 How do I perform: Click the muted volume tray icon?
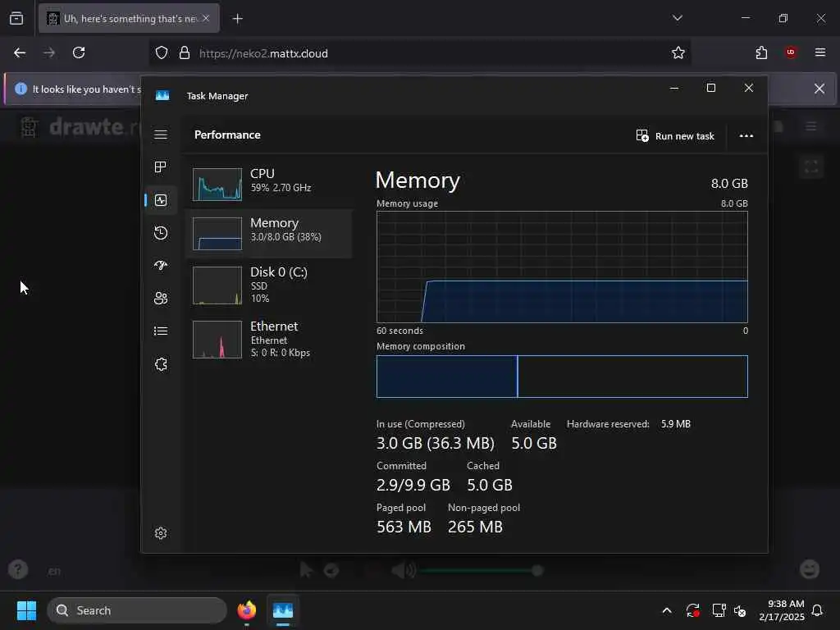pyautogui.click(x=740, y=610)
